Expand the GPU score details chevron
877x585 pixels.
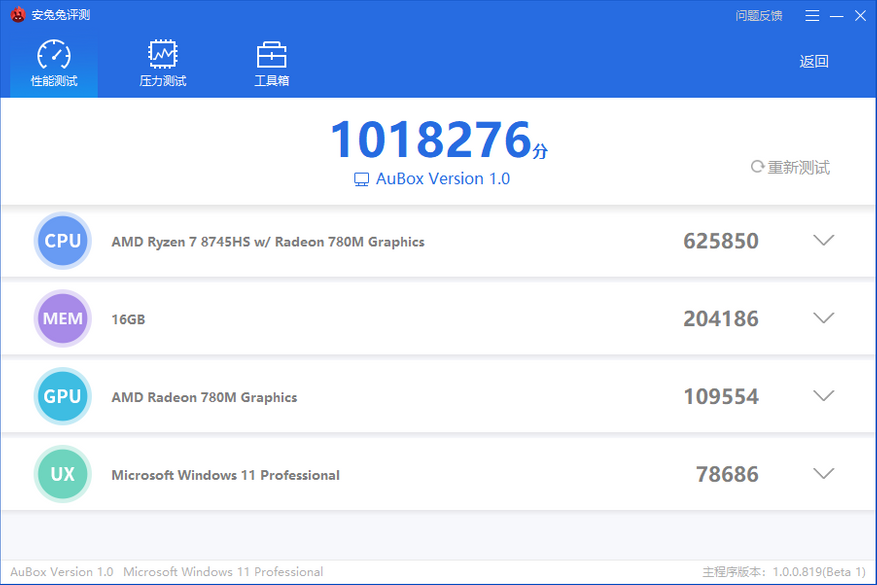pos(823,395)
